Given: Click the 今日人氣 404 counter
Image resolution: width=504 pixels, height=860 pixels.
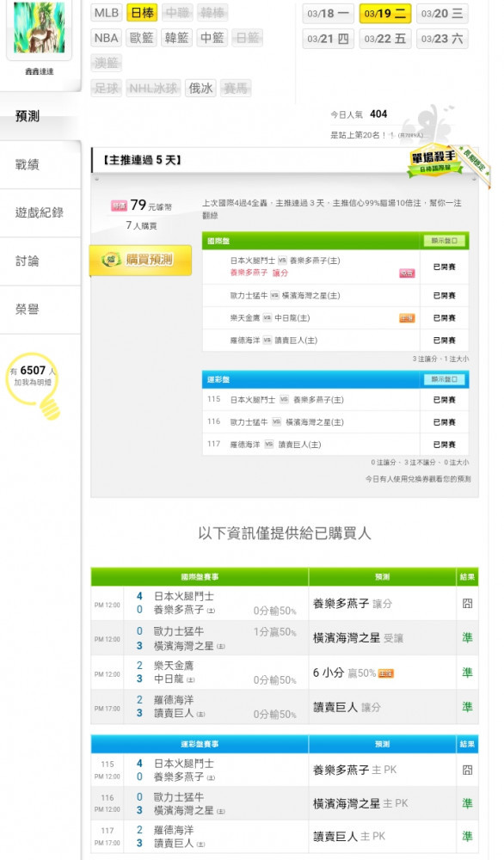Looking at the screenshot, I should click(359, 114).
